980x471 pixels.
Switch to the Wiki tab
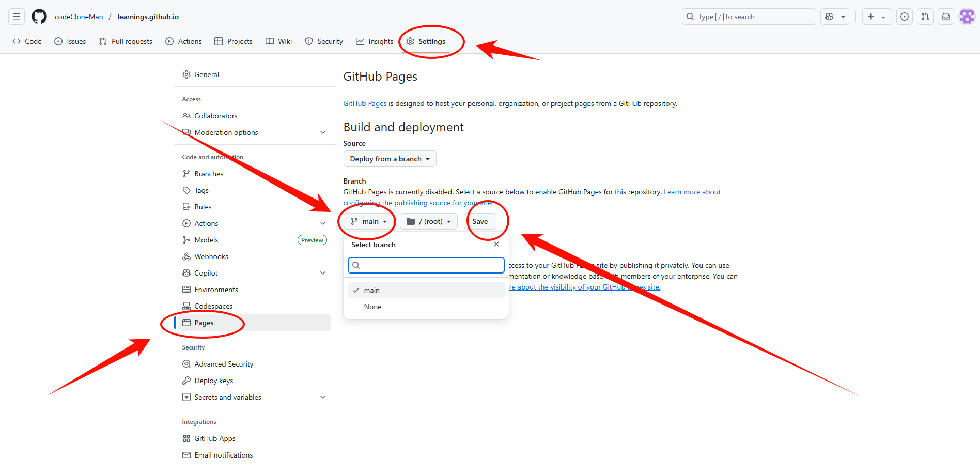279,41
